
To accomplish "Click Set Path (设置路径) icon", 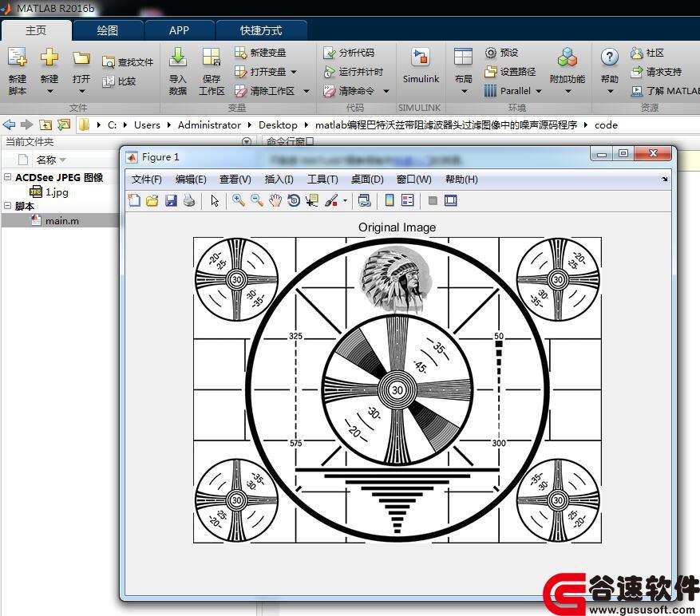I will coord(491,72).
